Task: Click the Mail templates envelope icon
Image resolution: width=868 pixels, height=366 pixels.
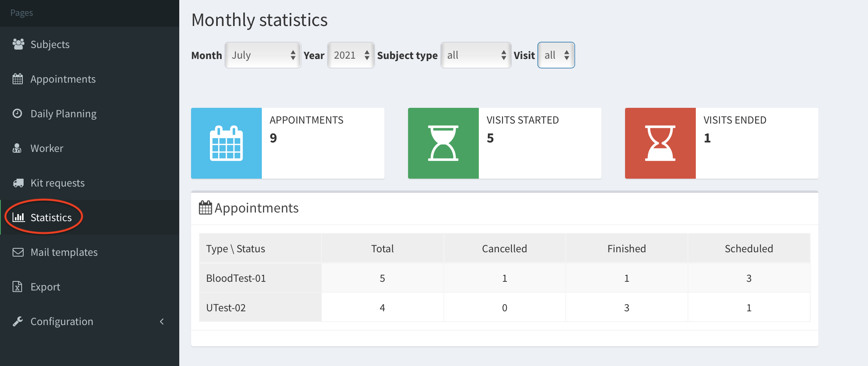Action: pyautogui.click(x=18, y=252)
